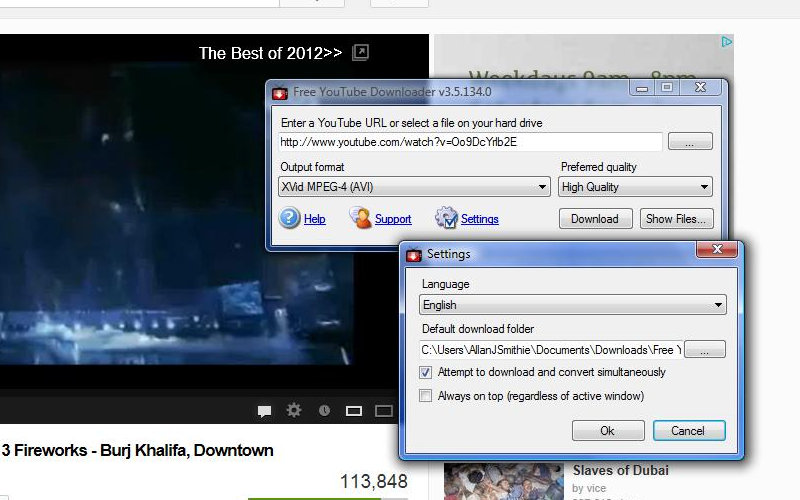This screenshot has height=500, width=800.
Task: Click the YouTube URL input field
Action: click(x=470, y=142)
